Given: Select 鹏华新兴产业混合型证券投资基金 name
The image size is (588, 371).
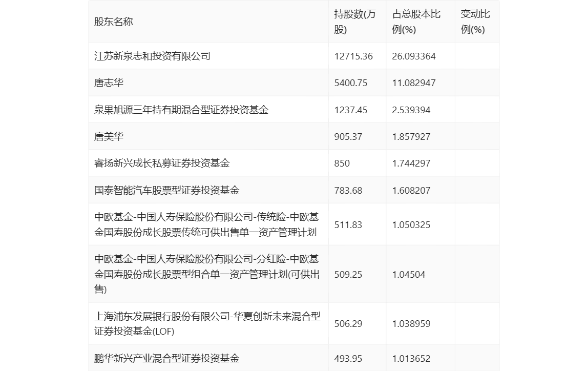Looking at the screenshot, I should tap(167, 358).
